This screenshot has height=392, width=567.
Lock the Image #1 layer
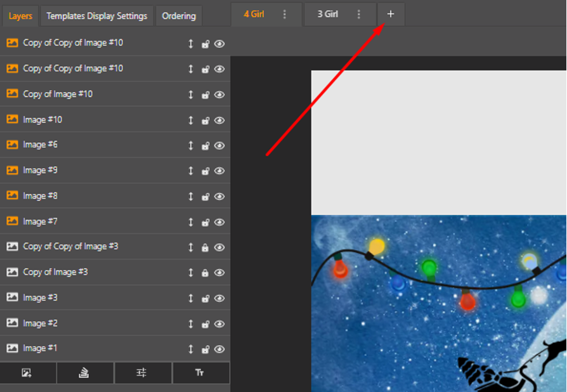click(205, 350)
